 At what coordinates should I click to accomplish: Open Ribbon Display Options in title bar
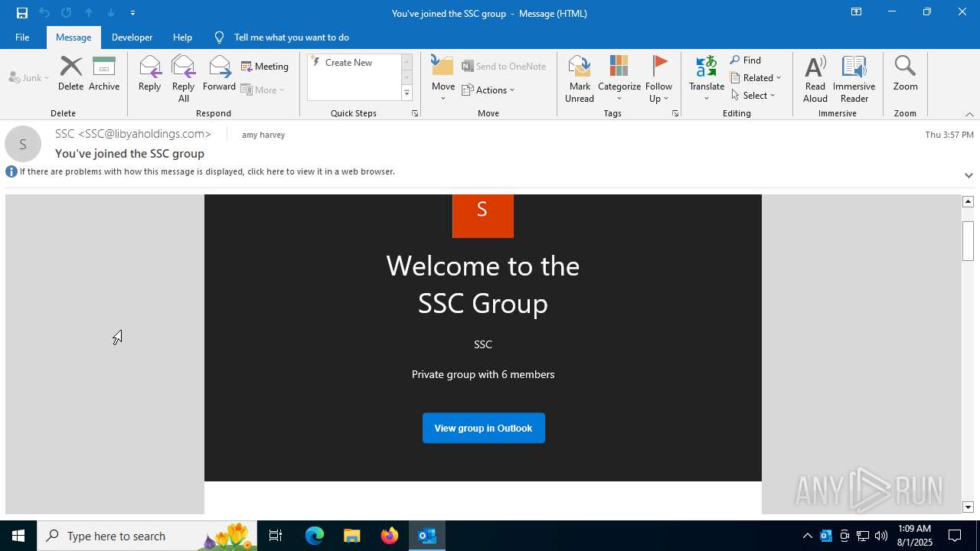pyautogui.click(x=856, y=12)
